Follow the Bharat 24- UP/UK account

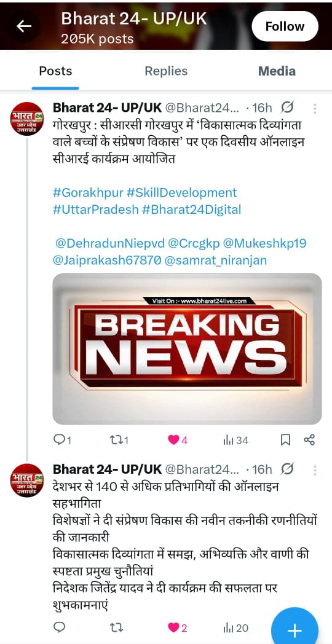[285, 26]
